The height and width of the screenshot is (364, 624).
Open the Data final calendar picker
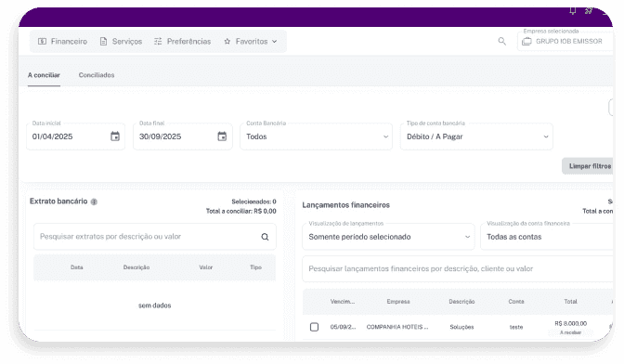point(222,136)
